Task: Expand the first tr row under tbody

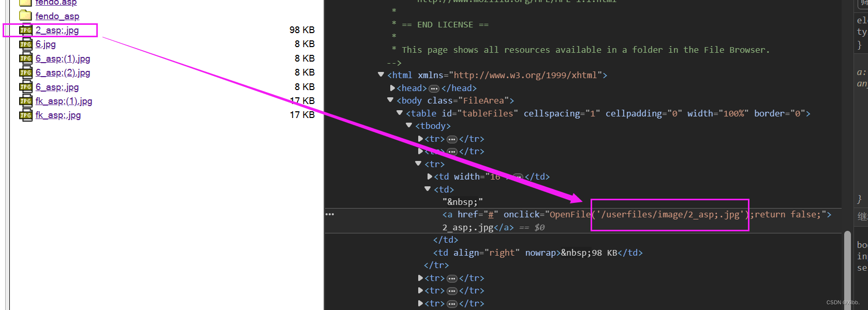Action: tap(420, 139)
